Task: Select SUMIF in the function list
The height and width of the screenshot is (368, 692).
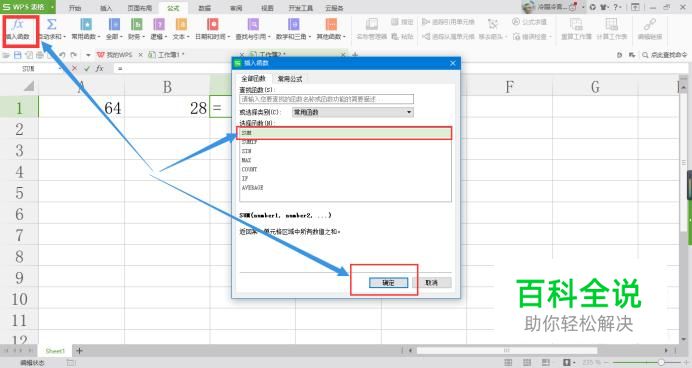Action: 345,142
